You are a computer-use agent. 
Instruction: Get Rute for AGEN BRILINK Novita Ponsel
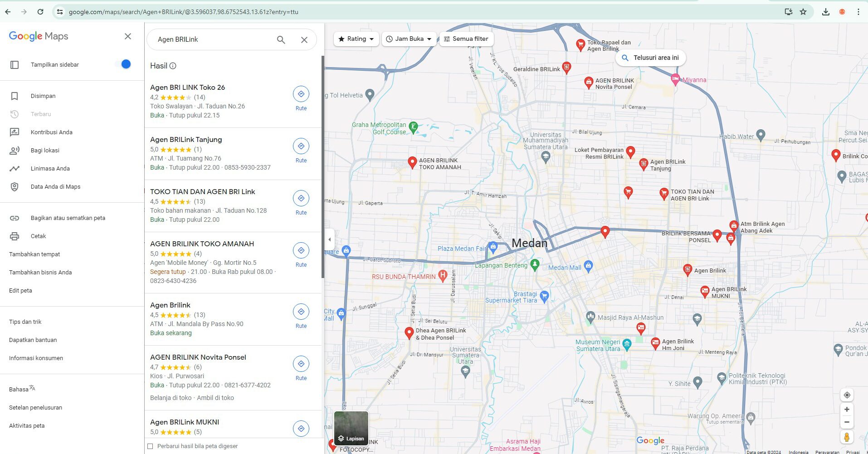tap(301, 368)
